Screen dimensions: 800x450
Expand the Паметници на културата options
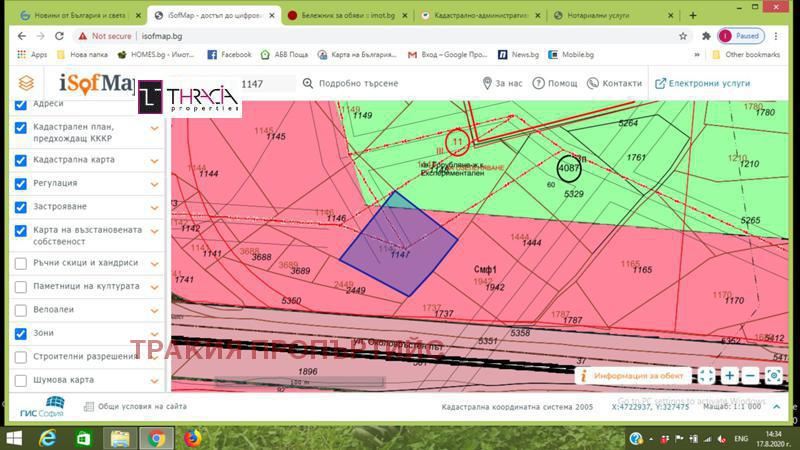click(x=154, y=287)
